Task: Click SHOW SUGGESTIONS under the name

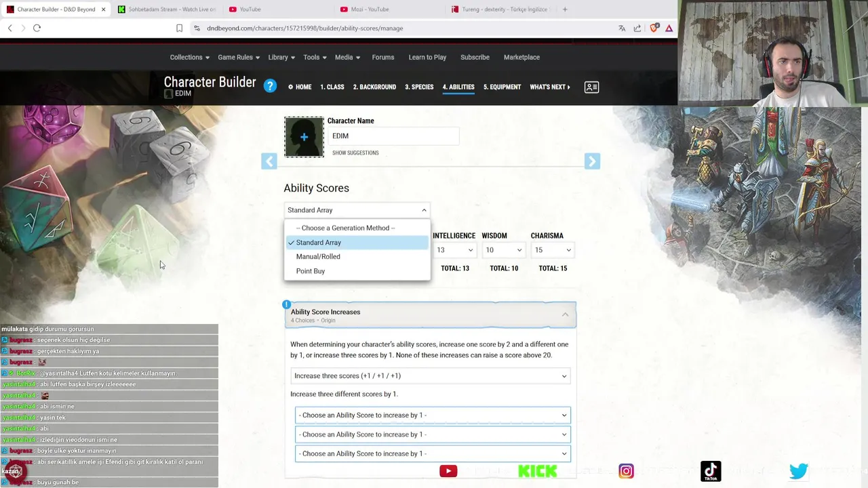Action: [x=355, y=152]
